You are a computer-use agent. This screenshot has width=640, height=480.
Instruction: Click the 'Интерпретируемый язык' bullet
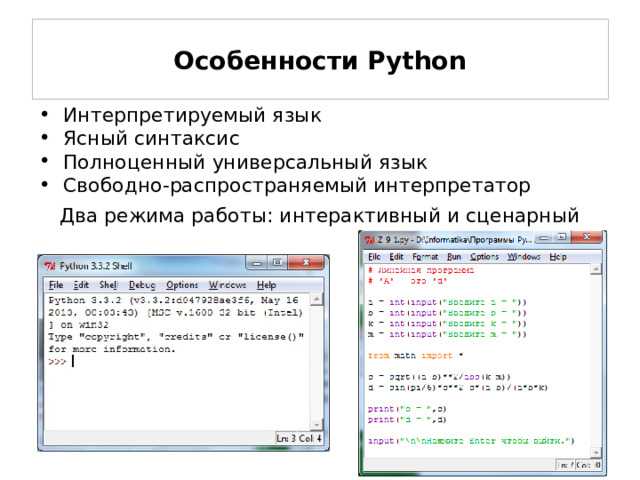point(192,115)
